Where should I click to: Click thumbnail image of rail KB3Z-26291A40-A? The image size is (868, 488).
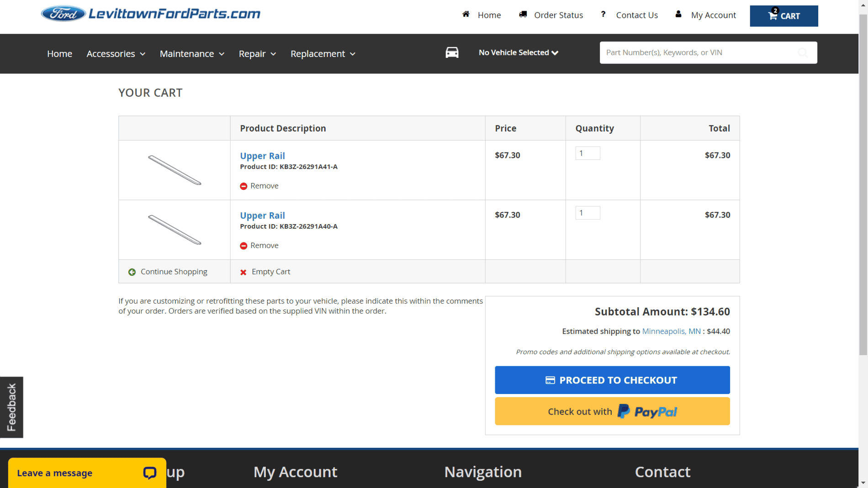pos(175,230)
